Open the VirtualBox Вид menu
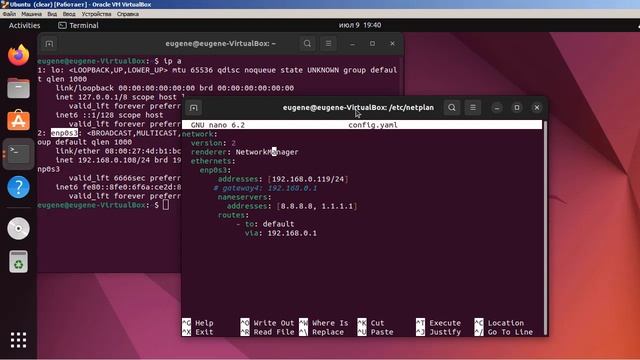The height and width of the screenshot is (360, 640). (52, 14)
